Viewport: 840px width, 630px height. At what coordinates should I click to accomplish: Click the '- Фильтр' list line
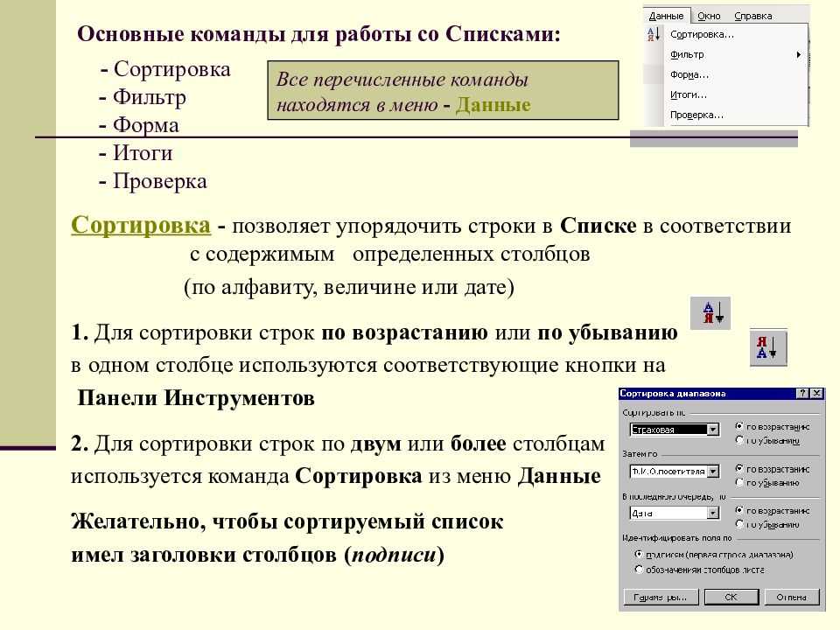(143, 97)
